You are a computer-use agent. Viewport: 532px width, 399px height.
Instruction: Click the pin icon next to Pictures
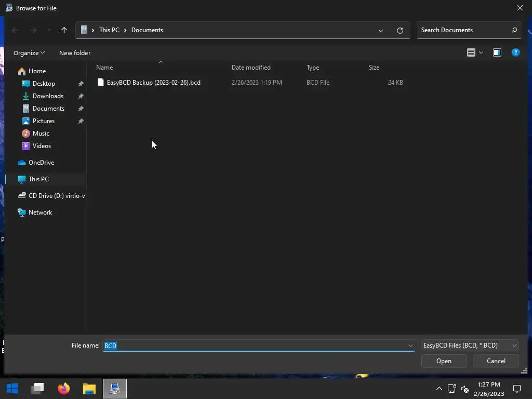point(81,121)
